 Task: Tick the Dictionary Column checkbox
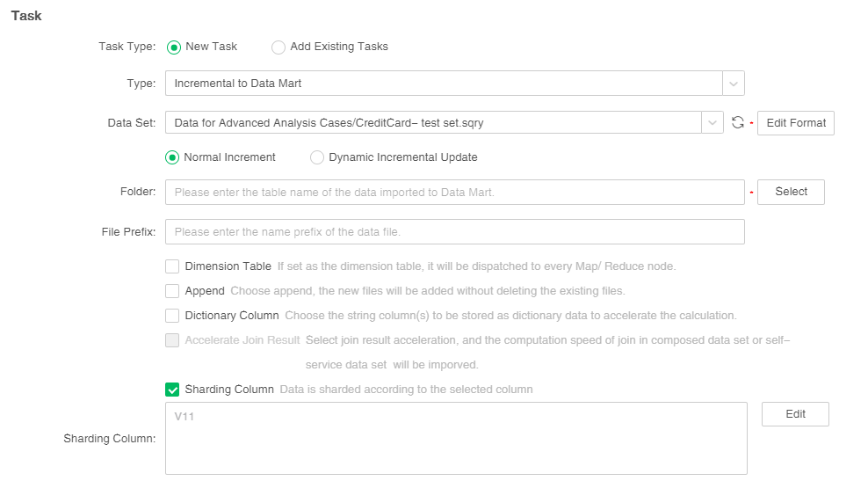click(x=172, y=316)
